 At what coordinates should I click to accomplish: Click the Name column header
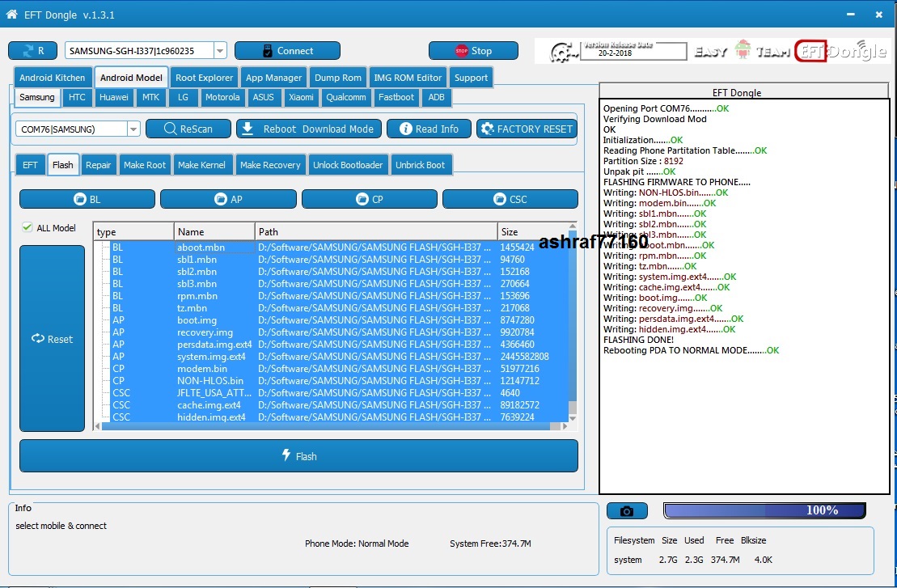[x=214, y=231]
